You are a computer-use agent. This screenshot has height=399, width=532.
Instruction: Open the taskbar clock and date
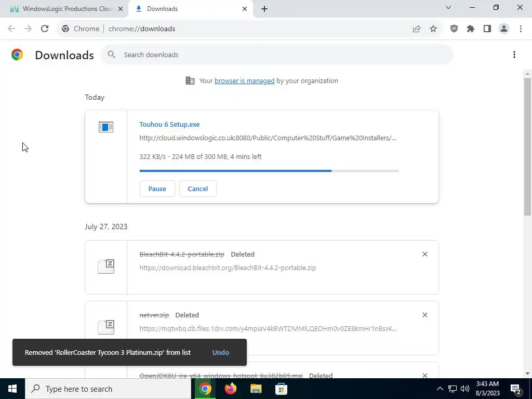[x=487, y=389]
